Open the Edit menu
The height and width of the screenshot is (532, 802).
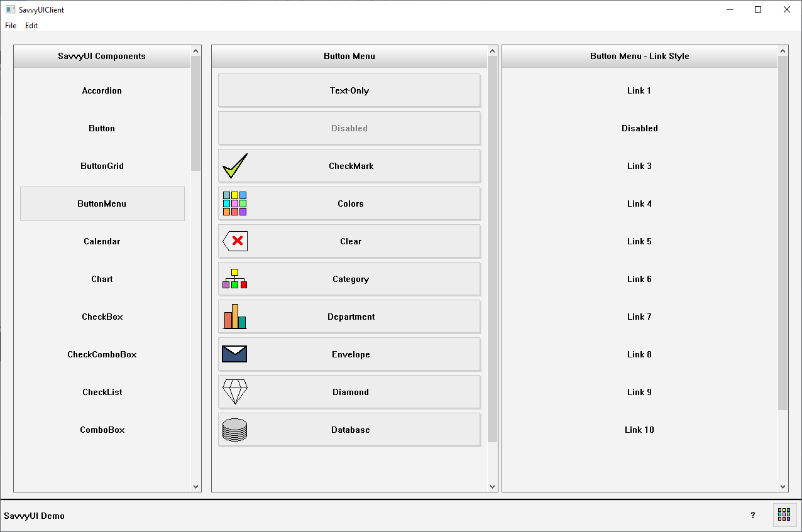point(31,26)
